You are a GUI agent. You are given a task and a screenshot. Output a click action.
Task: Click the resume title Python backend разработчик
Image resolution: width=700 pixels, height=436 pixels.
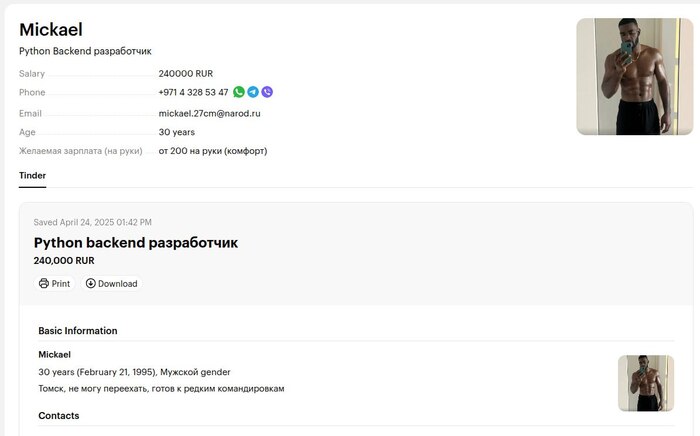136,242
